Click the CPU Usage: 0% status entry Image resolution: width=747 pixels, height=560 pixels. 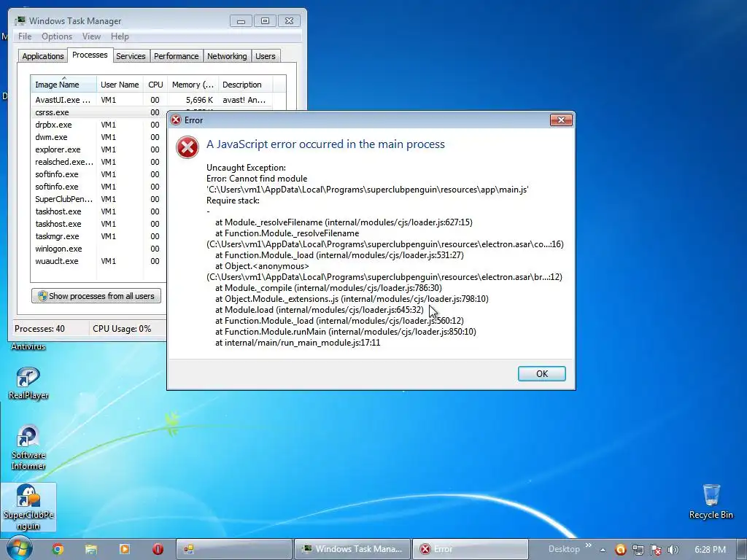click(x=122, y=329)
